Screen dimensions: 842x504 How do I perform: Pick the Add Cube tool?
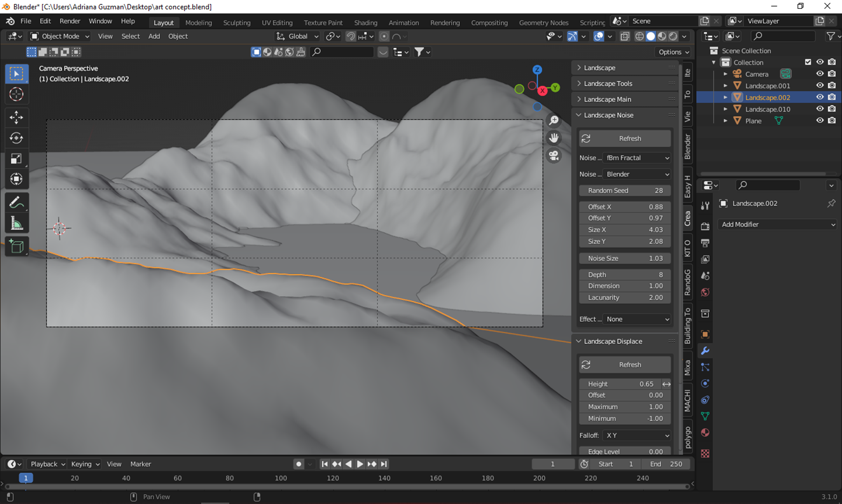click(x=16, y=246)
